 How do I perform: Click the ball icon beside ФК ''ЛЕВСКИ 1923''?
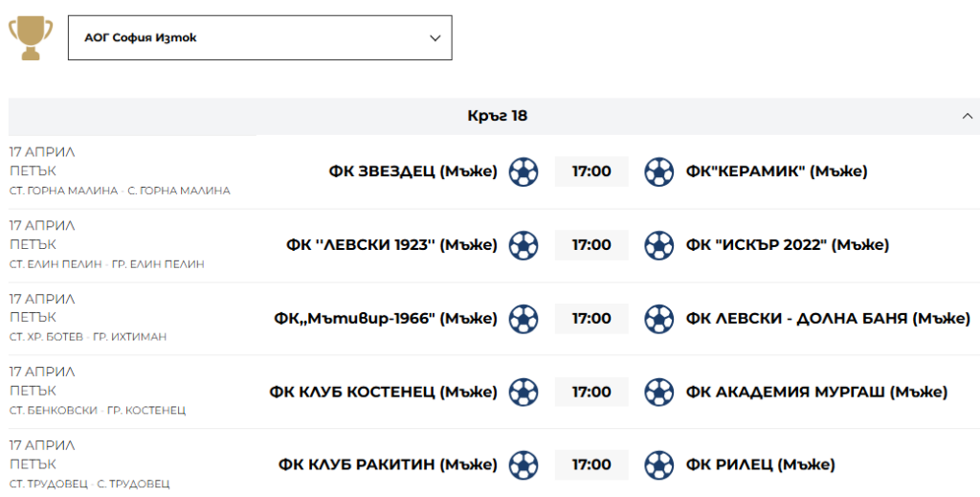coord(523,245)
